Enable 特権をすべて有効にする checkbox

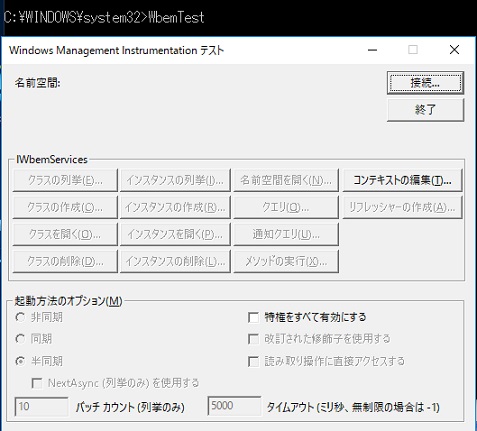click(254, 317)
